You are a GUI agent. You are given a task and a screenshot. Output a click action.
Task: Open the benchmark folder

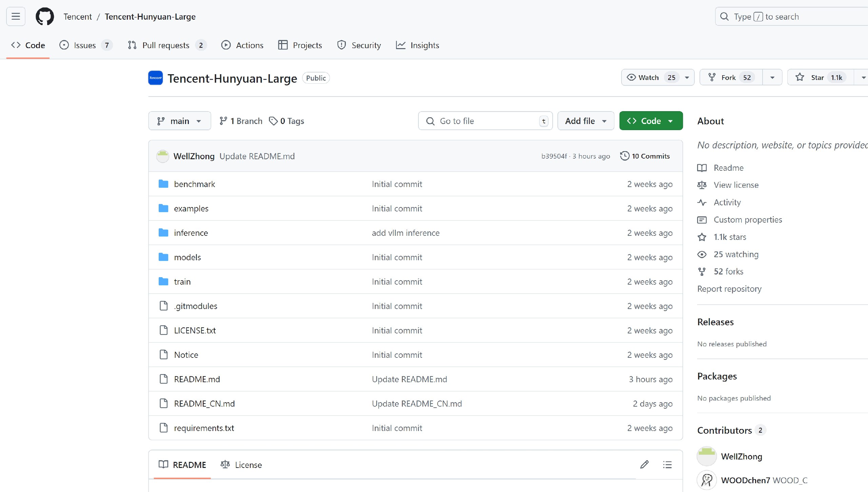pos(194,184)
